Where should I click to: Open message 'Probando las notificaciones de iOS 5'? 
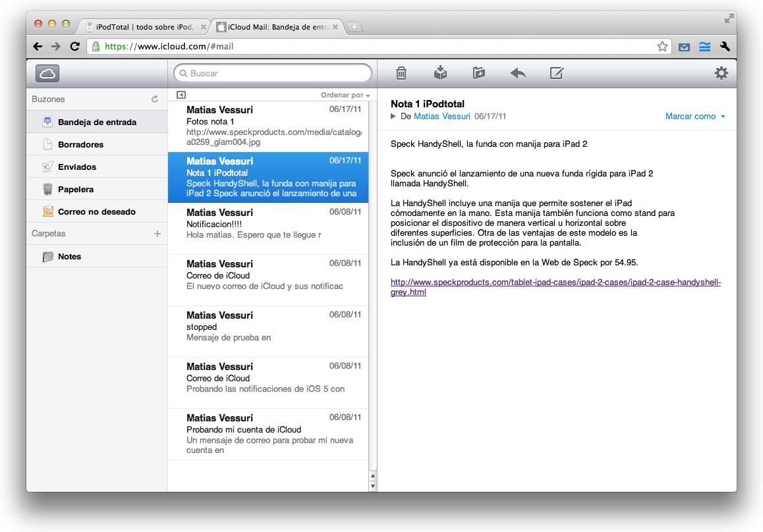[x=268, y=383]
